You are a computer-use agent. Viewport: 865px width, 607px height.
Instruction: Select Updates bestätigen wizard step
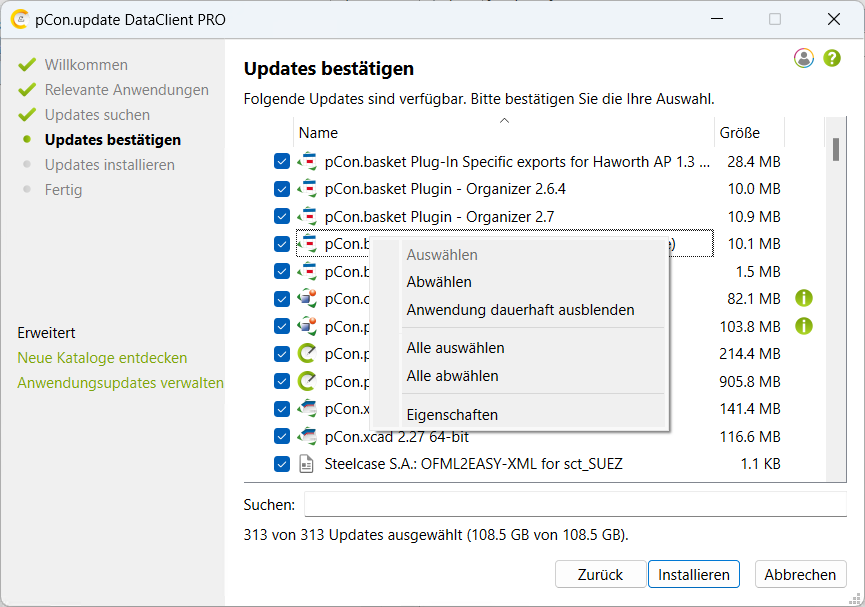tap(113, 140)
